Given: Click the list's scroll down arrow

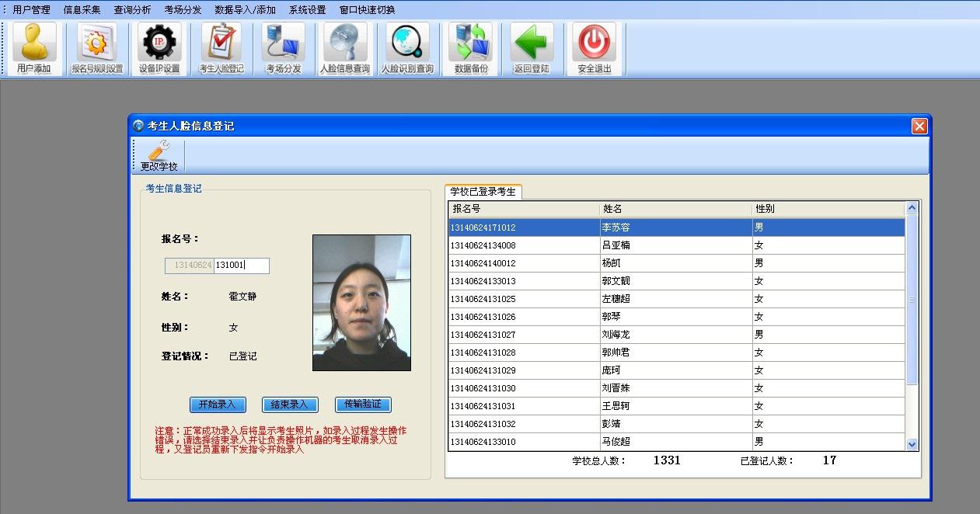Looking at the screenshot, I should tap(912, 445).
